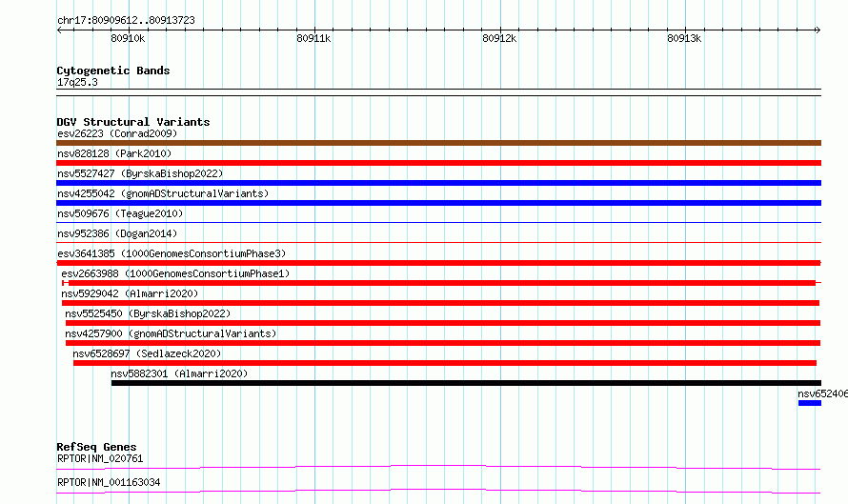
Task: Click the chr17:80909612..80913723 coordinate text
Action: click(x=126, y=20)
